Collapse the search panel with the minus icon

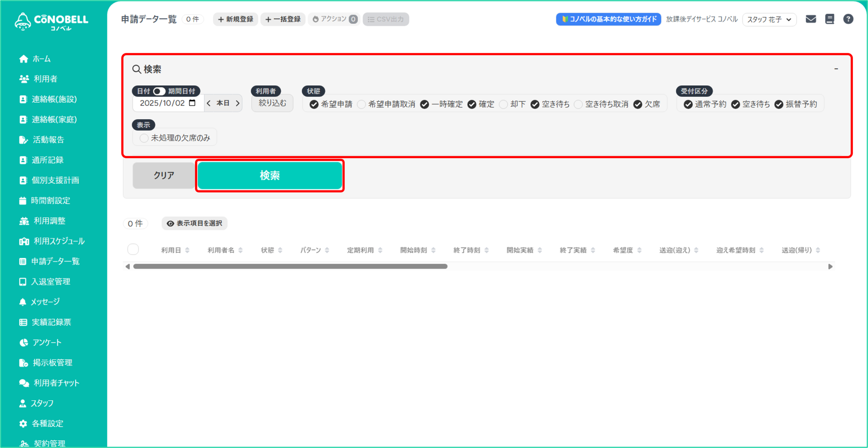(836, 69)
